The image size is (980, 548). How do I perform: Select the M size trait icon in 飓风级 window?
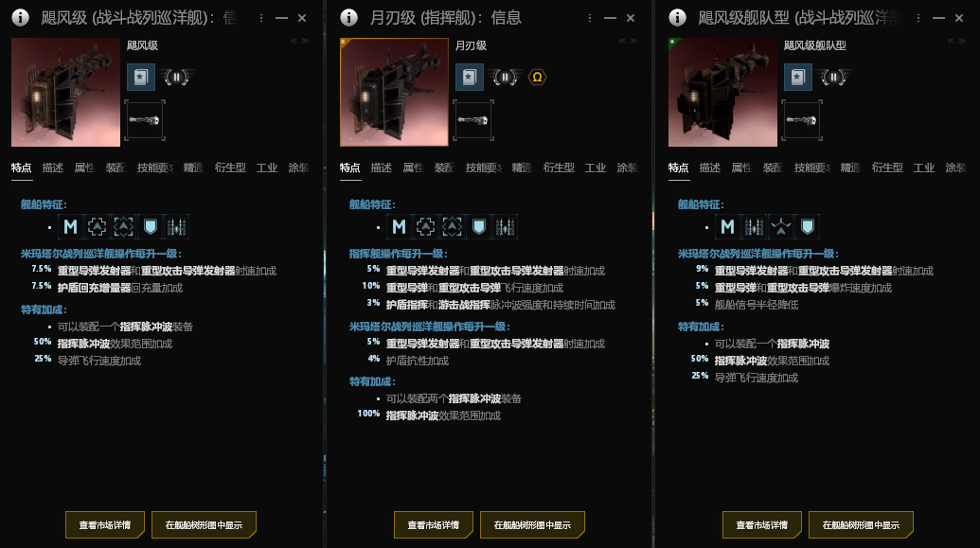click(70, 227)
